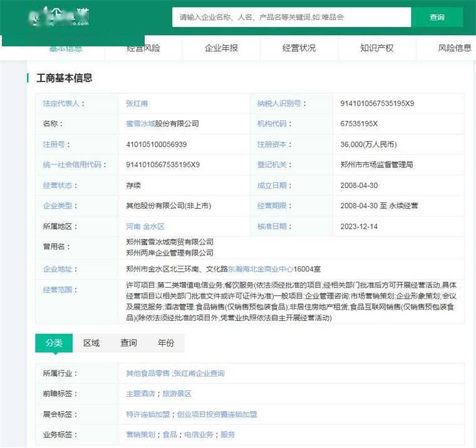
Task: Click the 旅游景区 tag link
Action: (x=177, y=393)
